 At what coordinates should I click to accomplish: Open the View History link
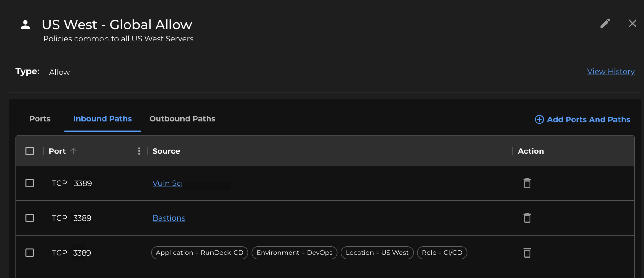[x=611, y=72]
